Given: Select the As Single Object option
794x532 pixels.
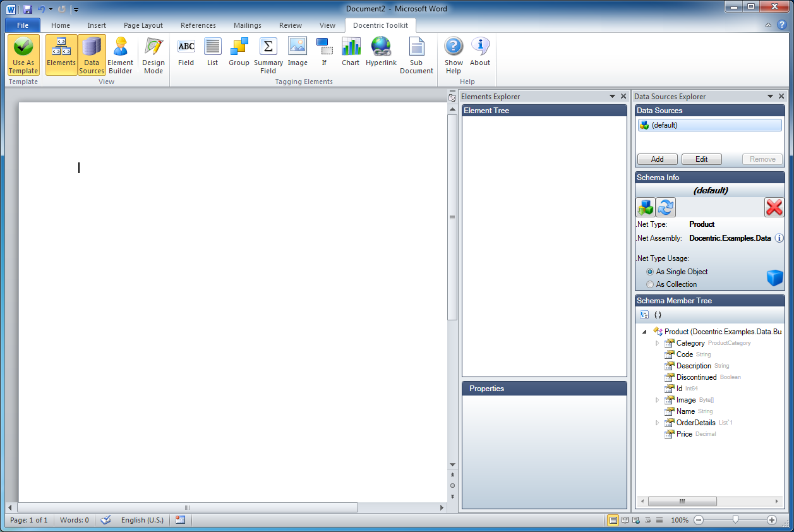Looking at the screenshot, I should 677,272.
